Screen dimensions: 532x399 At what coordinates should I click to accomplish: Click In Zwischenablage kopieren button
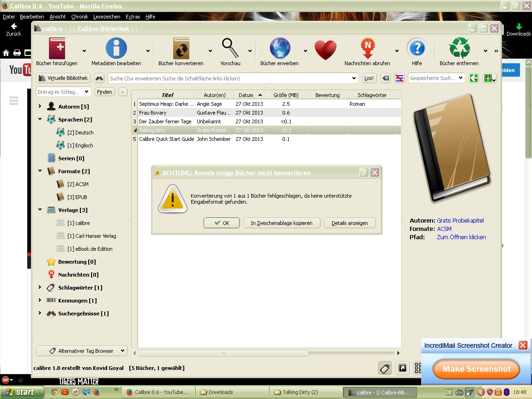click(282, 223)
